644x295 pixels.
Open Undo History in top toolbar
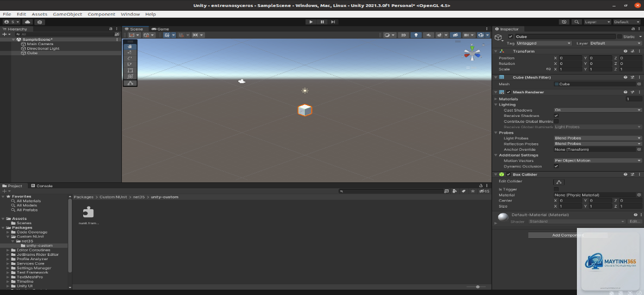tap(564, 22)
